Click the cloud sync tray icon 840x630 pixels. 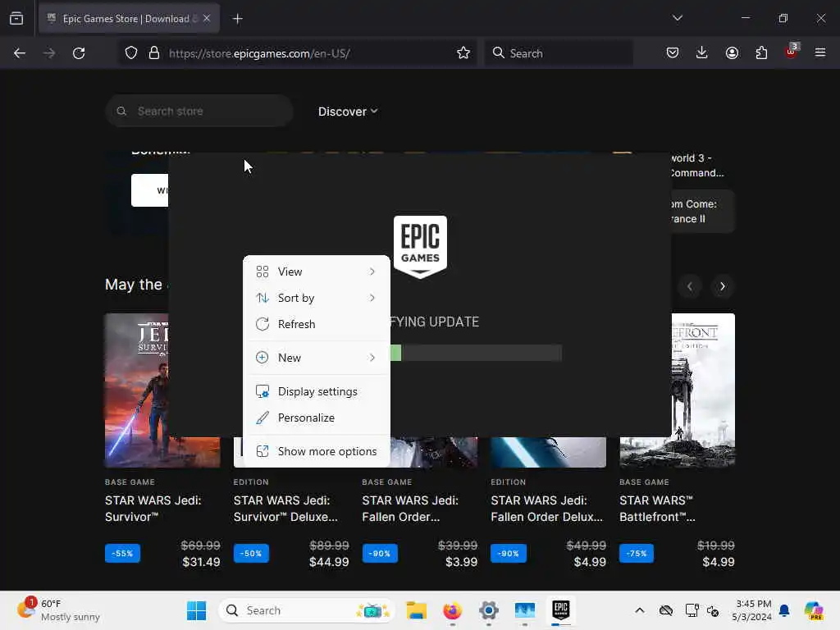(666, 610)
